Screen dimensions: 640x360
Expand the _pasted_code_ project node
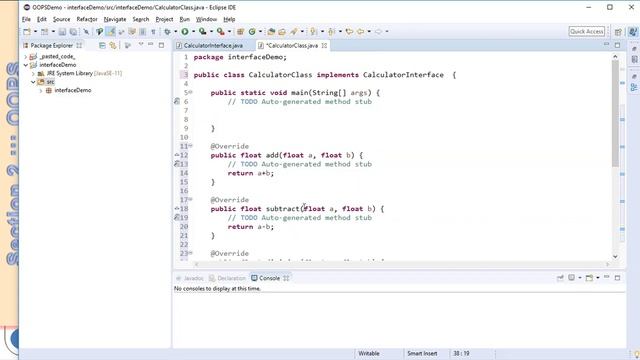(26, 57)
